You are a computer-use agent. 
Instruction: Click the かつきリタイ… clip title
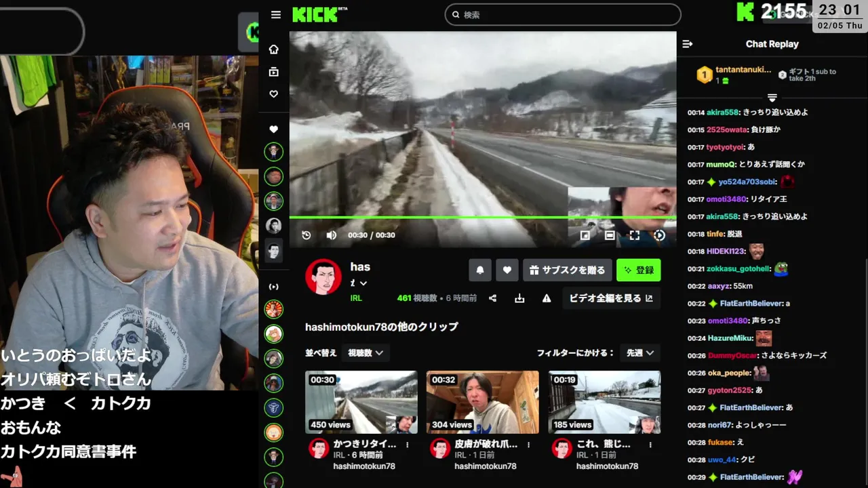(365, 444)
